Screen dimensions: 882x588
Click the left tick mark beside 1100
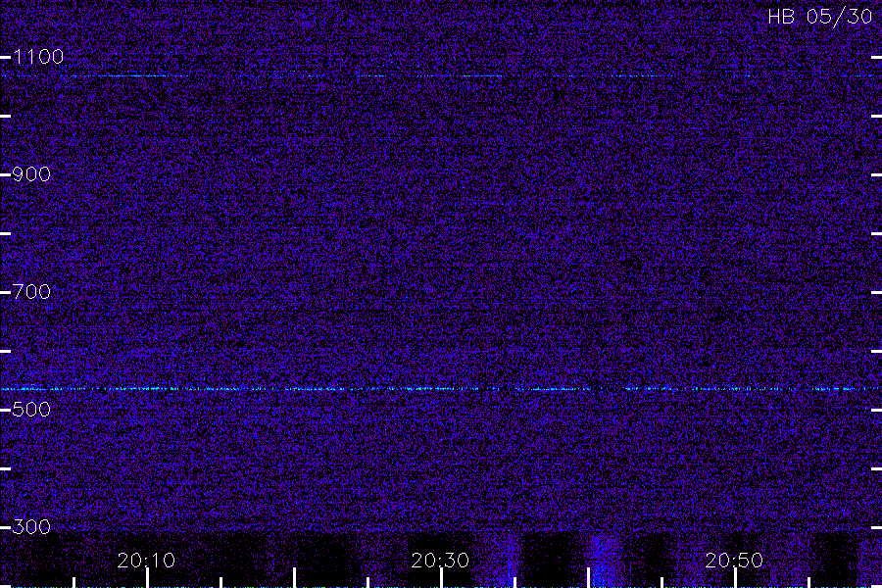(x=6, y=57)
